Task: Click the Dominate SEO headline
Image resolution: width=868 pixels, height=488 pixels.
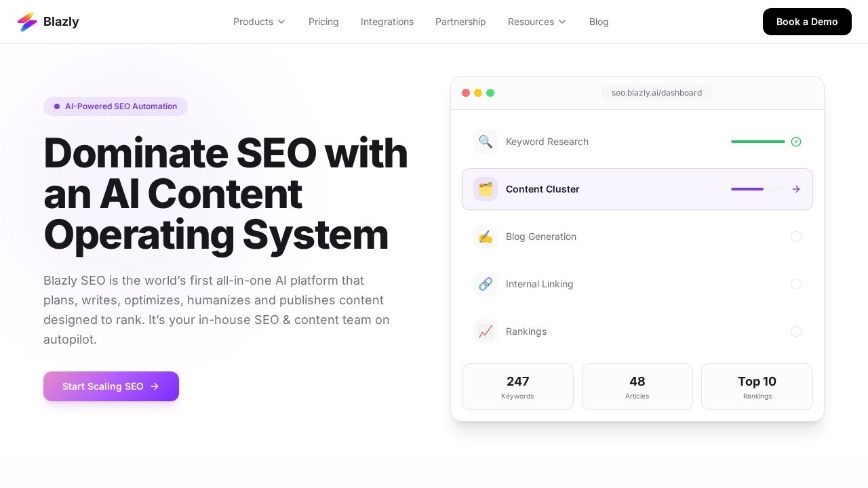Action: 226,194
